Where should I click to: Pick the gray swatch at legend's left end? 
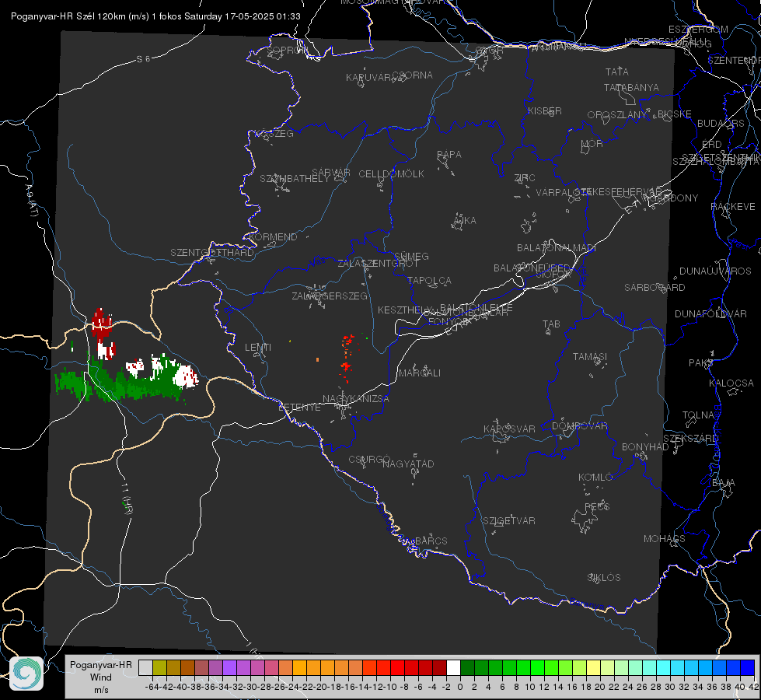coord(145,667)
